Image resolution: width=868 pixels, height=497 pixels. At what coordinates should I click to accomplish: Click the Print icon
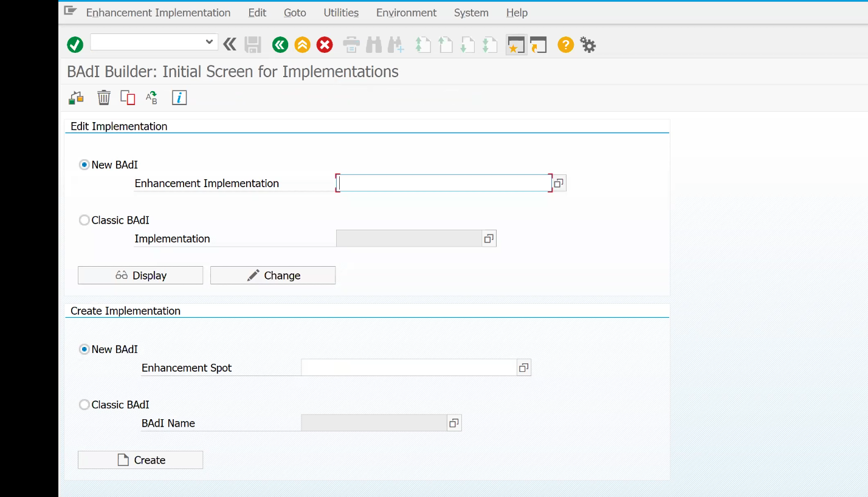pos(351,44)
